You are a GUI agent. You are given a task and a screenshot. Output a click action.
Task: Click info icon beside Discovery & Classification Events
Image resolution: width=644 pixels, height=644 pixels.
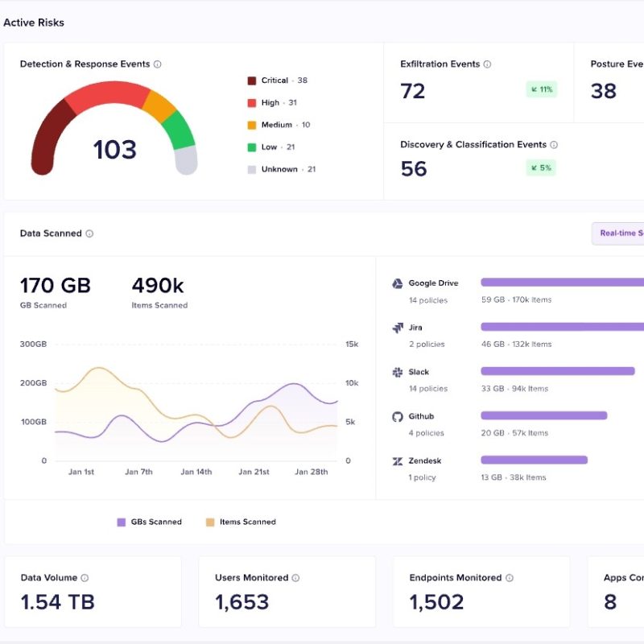(554, 145)
